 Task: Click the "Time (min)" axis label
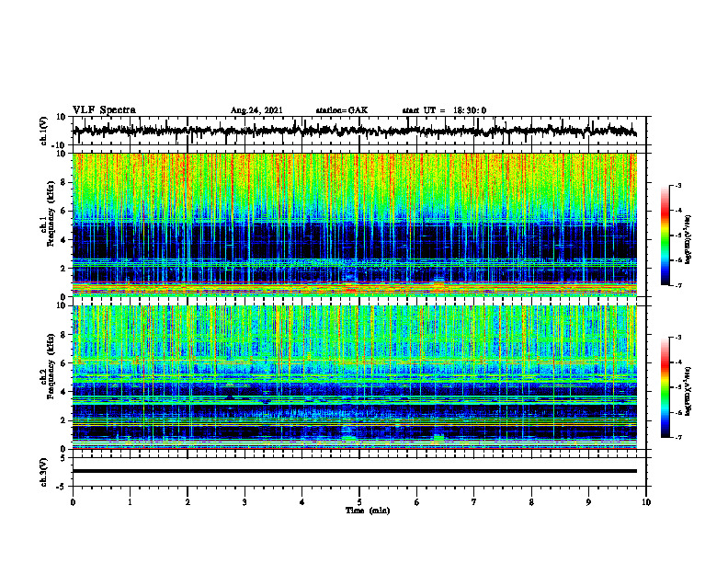368,511
